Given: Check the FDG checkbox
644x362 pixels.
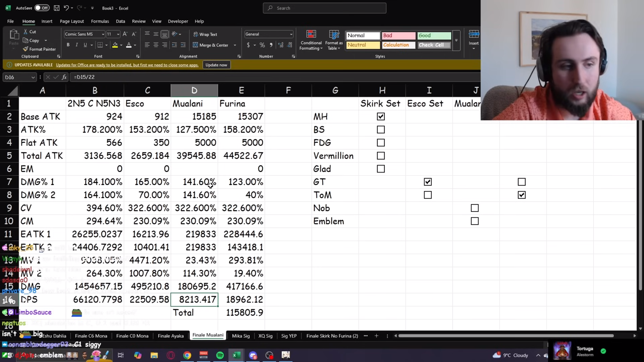Looking at the screenshot, I should click(x=381, y=143).
